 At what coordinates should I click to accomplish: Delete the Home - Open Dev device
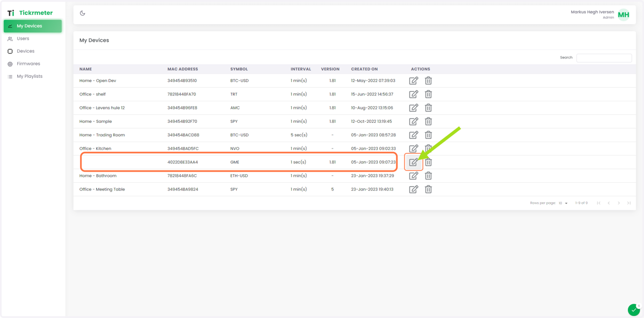click(428, 81)
